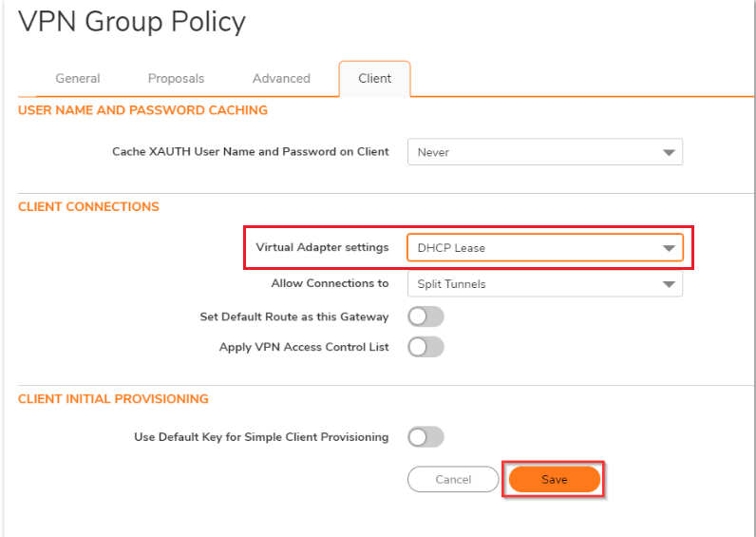Click the 'Virtual Adapter settings' label text
The height and width of the screenshot is (537, 756).
pos(322,247)
